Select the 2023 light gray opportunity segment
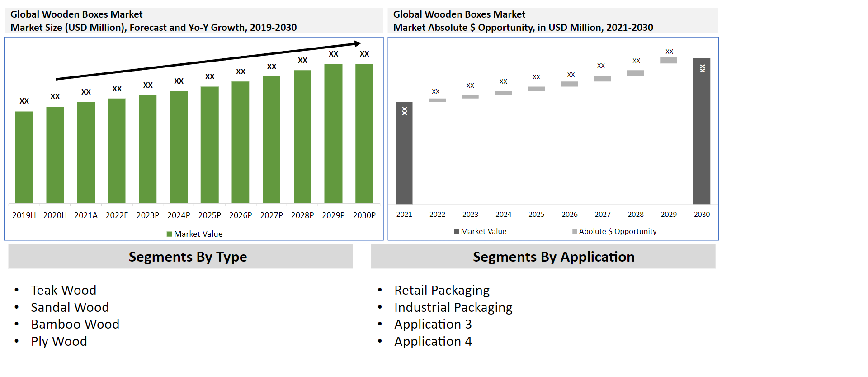Viewport: 868px width, 377px height. coord(470,96)
